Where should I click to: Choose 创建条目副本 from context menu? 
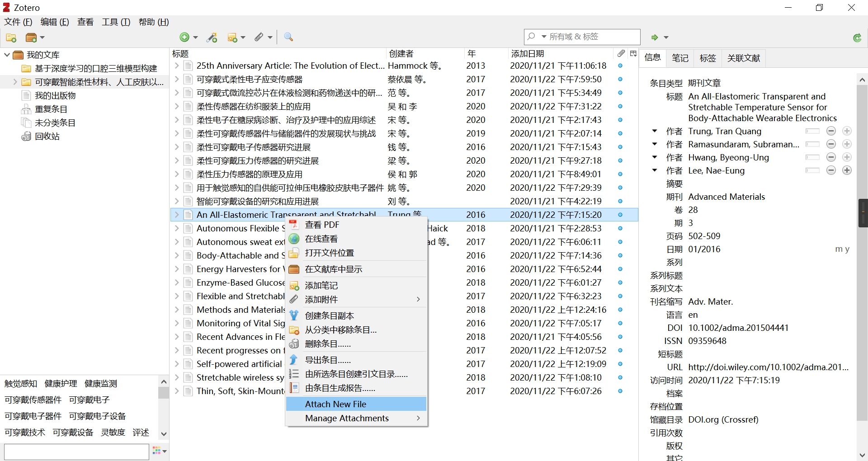click(x=356, y=315)
